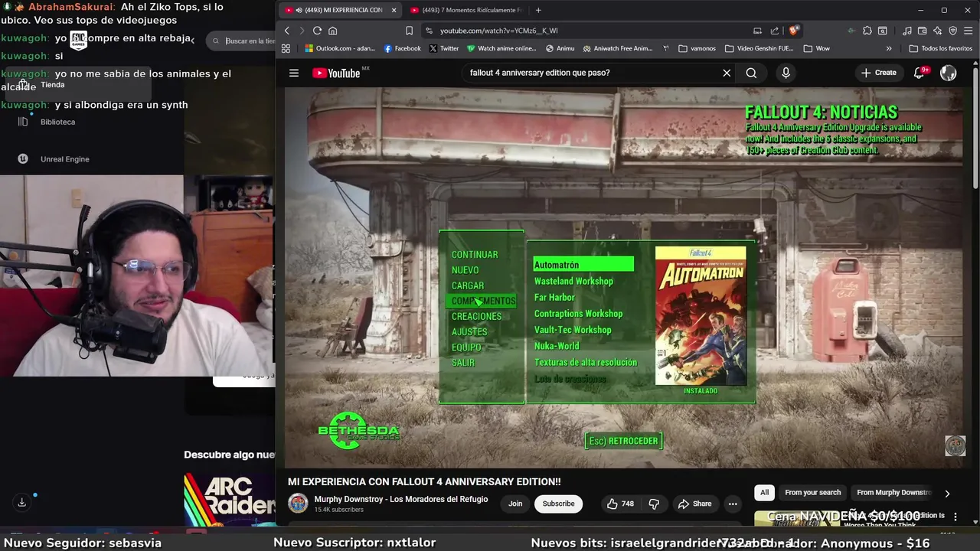Go forward in the browser
The width and height of the screenshot is (980, 551).
pyautogui.click(x=302, y=31)
